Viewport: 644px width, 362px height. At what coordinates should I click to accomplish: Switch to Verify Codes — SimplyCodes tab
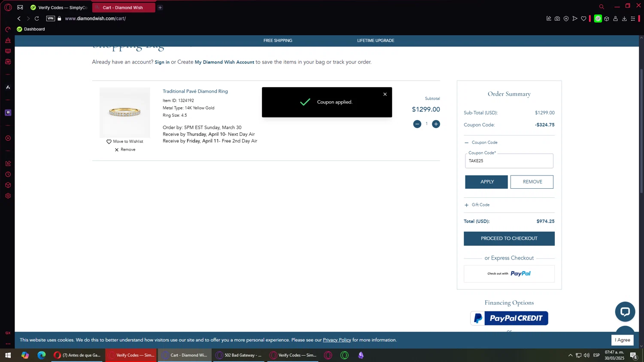point(59,7)
